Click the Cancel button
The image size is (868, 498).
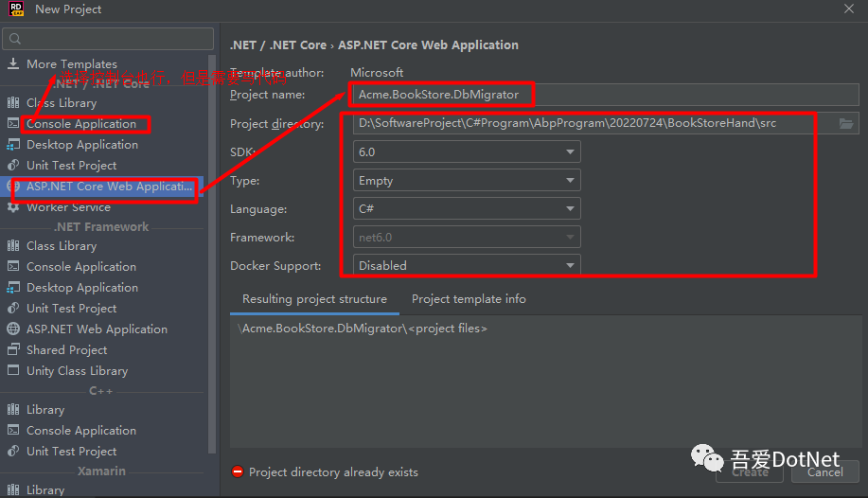coord(824,471)
